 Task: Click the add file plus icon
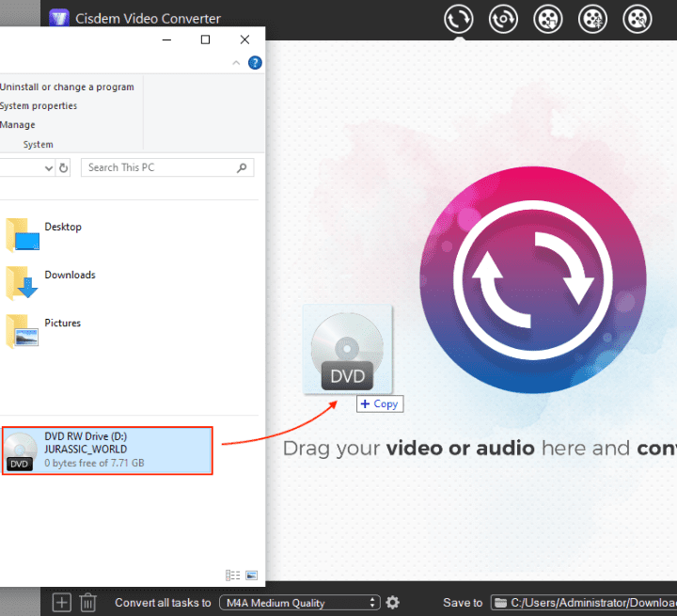tap(62, 602)
